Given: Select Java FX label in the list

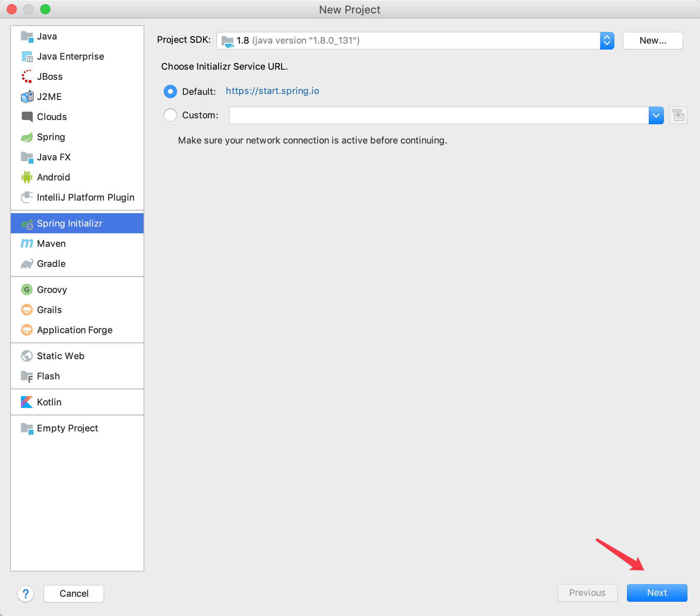Looking at the screenshot, I should 54,157.
